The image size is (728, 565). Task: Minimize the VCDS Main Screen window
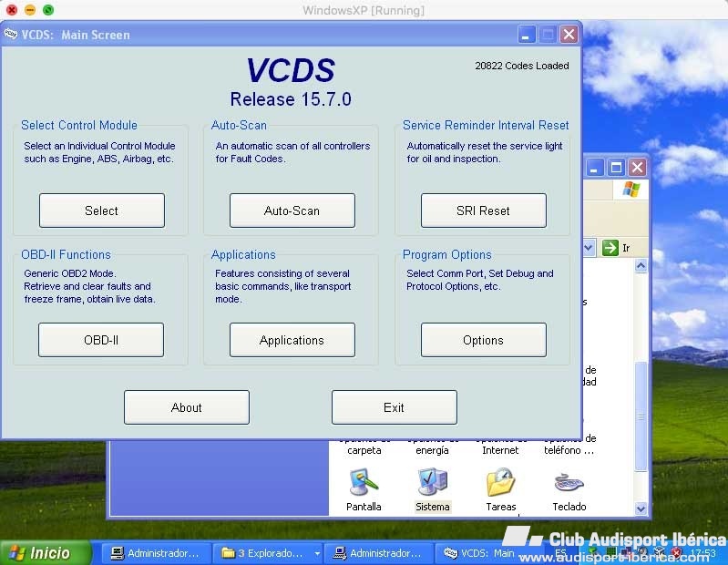coord(527,35)
